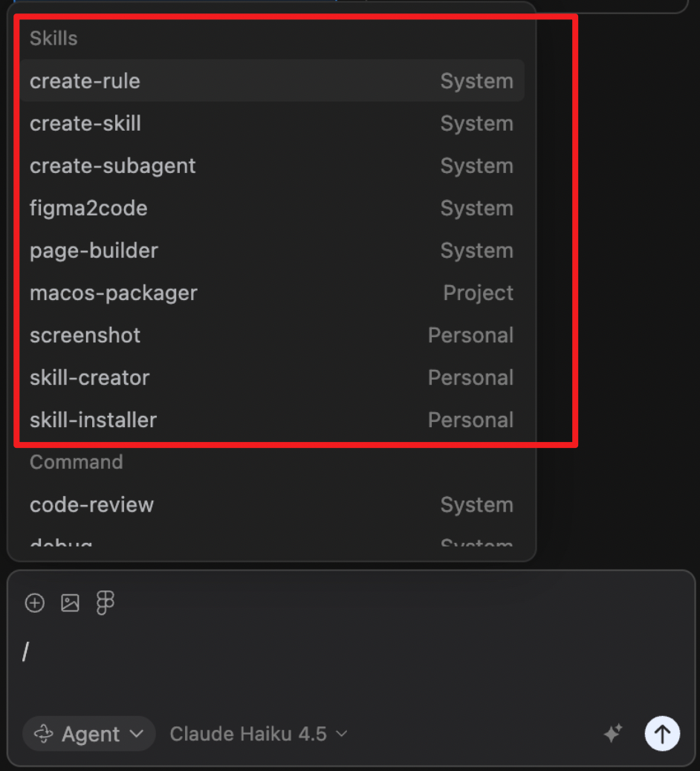Click the image attachment icon
The height and width of the screenshot is (771, 700).
[x=70, y=603]
